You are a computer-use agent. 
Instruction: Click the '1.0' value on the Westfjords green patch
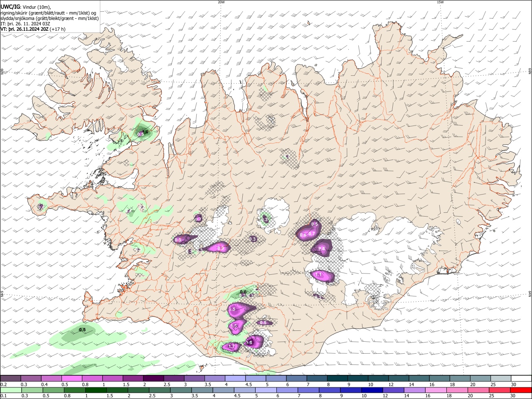pos(145,132)
